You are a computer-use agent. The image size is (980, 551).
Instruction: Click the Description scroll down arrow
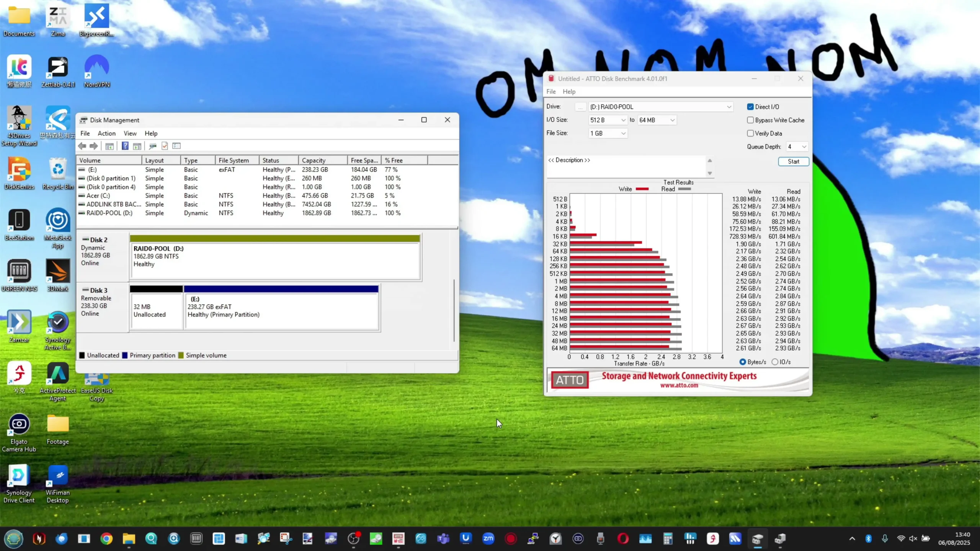(x=710, y=173)
